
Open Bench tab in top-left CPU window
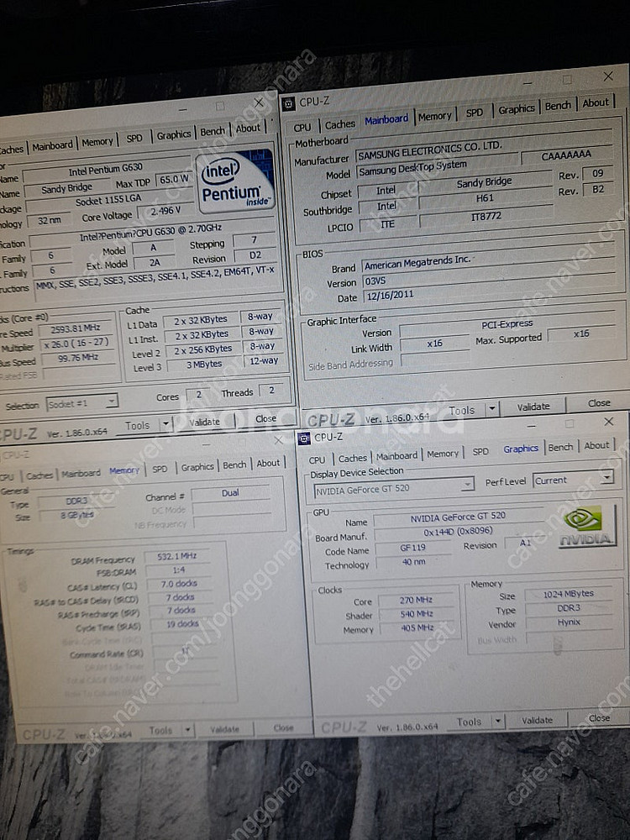point(213,131)
